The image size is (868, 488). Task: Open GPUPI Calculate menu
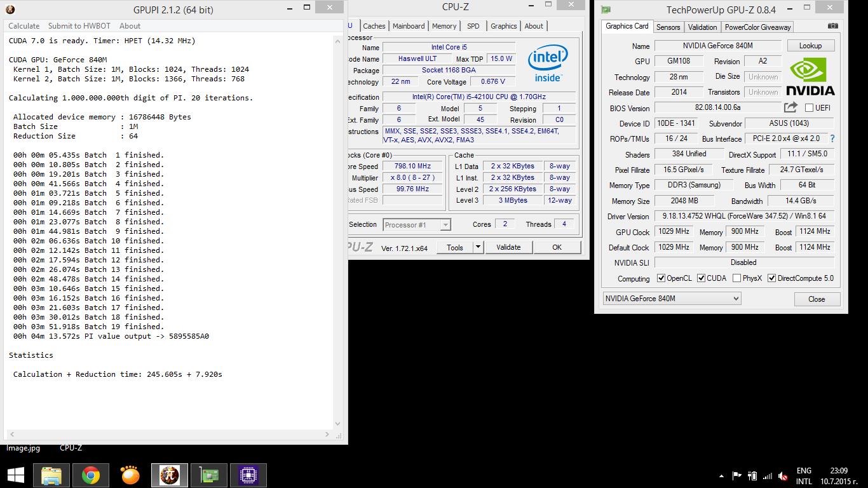click(x=24, y=26)
